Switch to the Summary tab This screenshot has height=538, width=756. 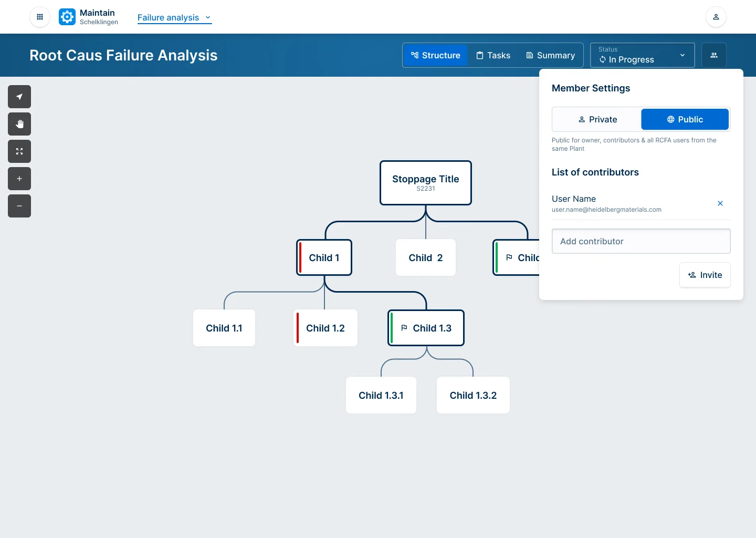550,55
